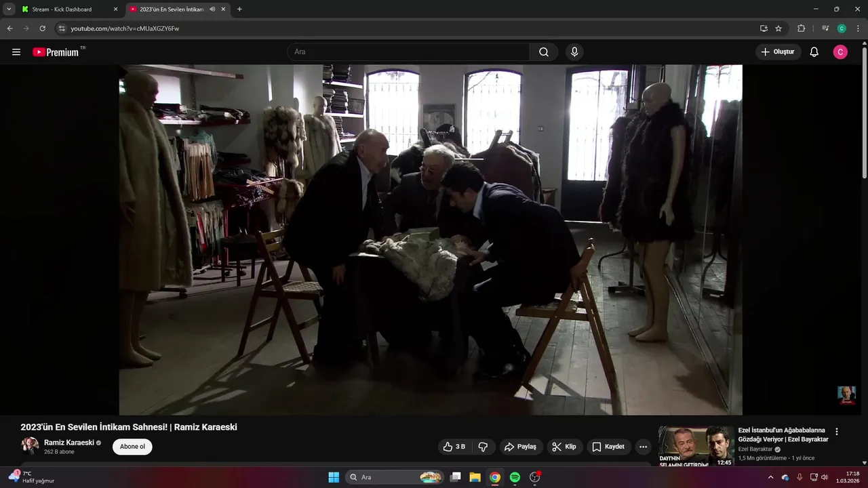
Task: Click the video title text
Action: point(129,427)
